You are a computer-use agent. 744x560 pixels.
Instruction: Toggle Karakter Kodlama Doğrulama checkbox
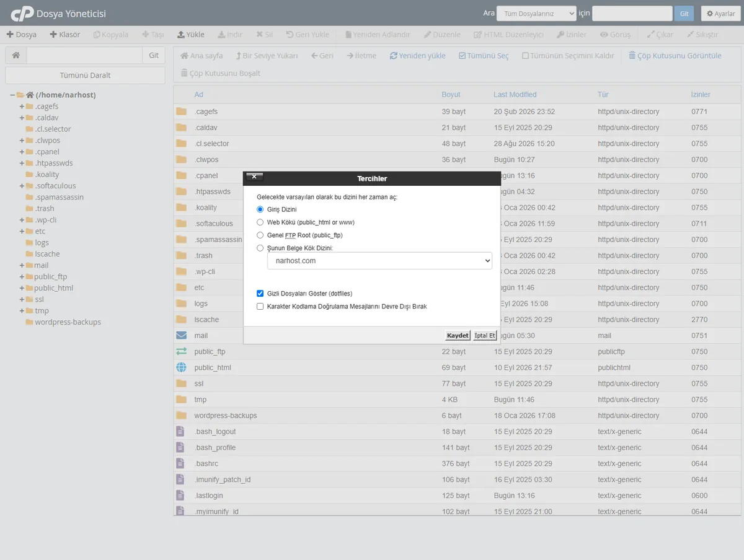tap(260, 306)
